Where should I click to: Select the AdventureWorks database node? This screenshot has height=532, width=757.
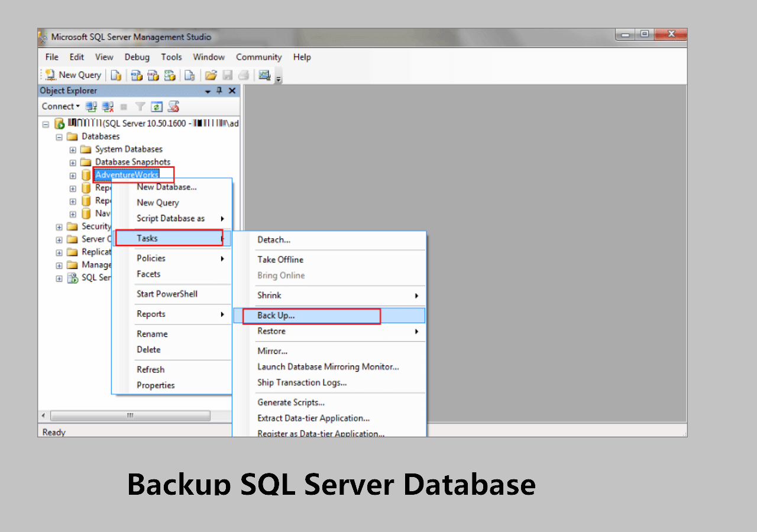coord(127,175)
